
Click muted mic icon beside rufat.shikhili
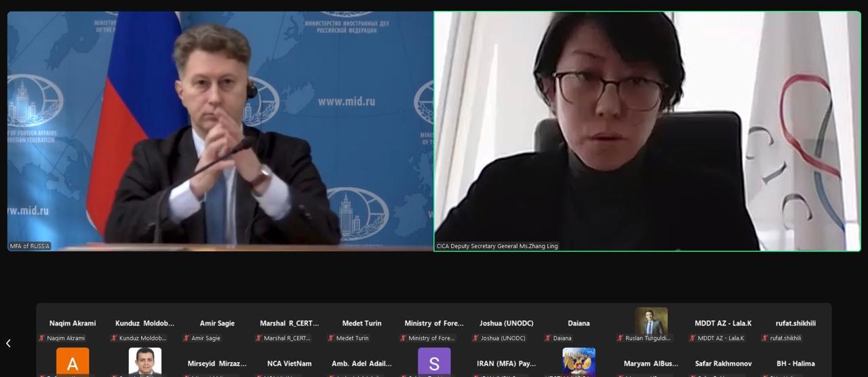pyautogui.click(x=765, y=338)
